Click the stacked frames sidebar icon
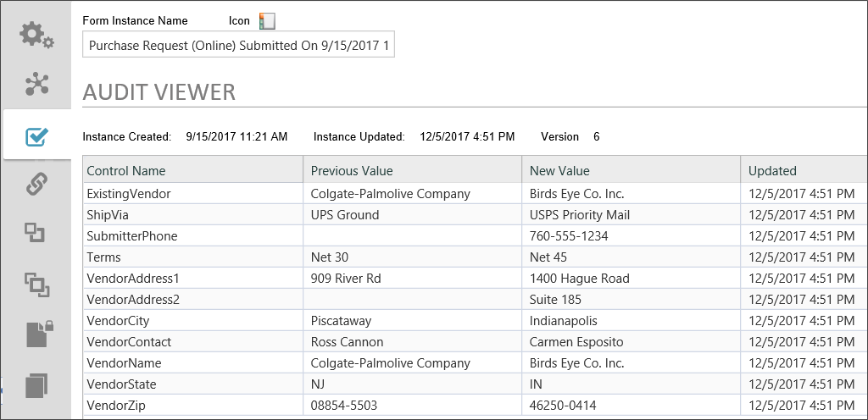868x420 pixels. click(x=37, y=284)
